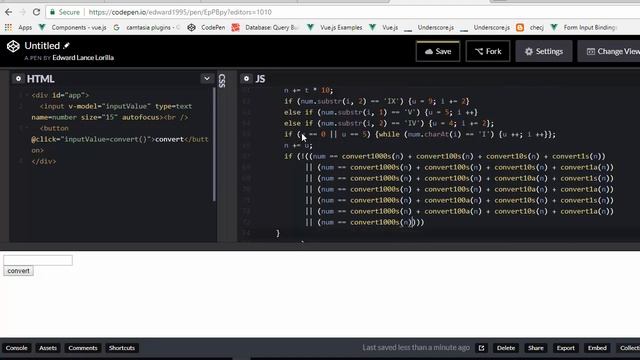Go back with the browser back arrow

(9, 12)
